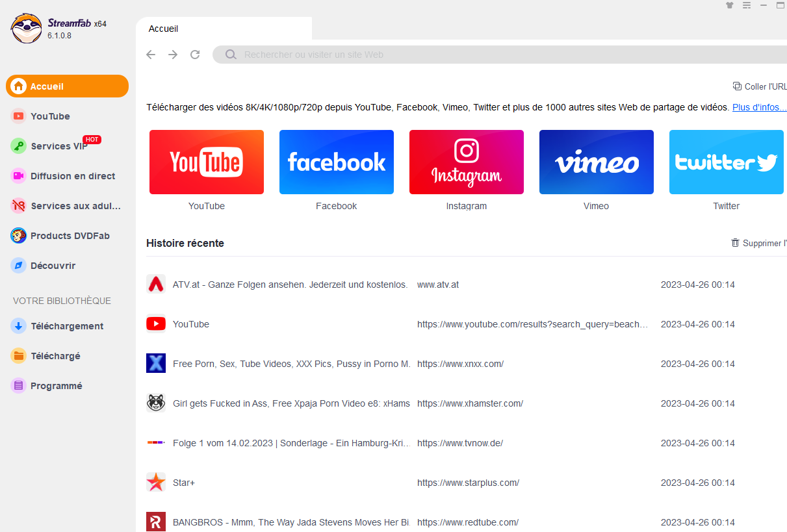Select the Star+ history entry title

coord(184,483)
